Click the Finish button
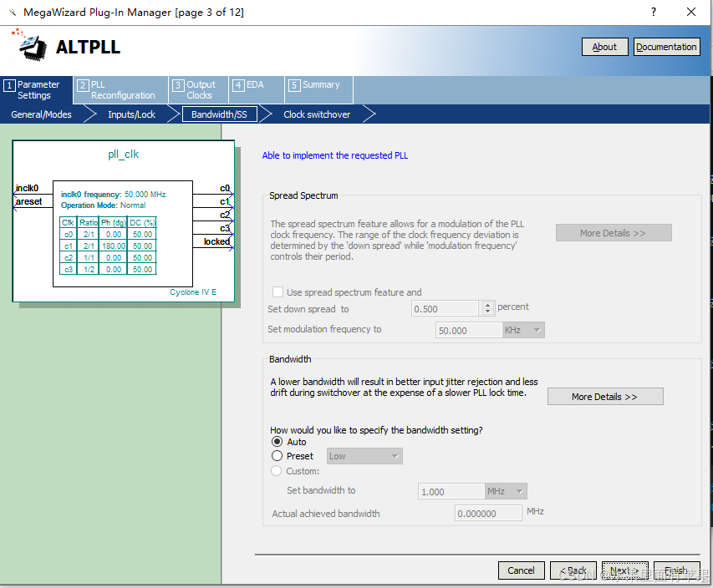This screenshot has width=713, height=588. pyautogui.click(x=676, y=570)
